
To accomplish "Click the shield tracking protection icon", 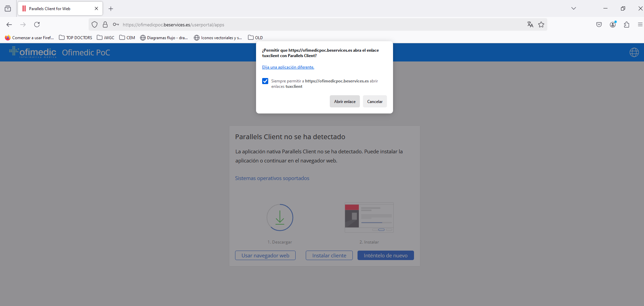I will pos(95,24).
